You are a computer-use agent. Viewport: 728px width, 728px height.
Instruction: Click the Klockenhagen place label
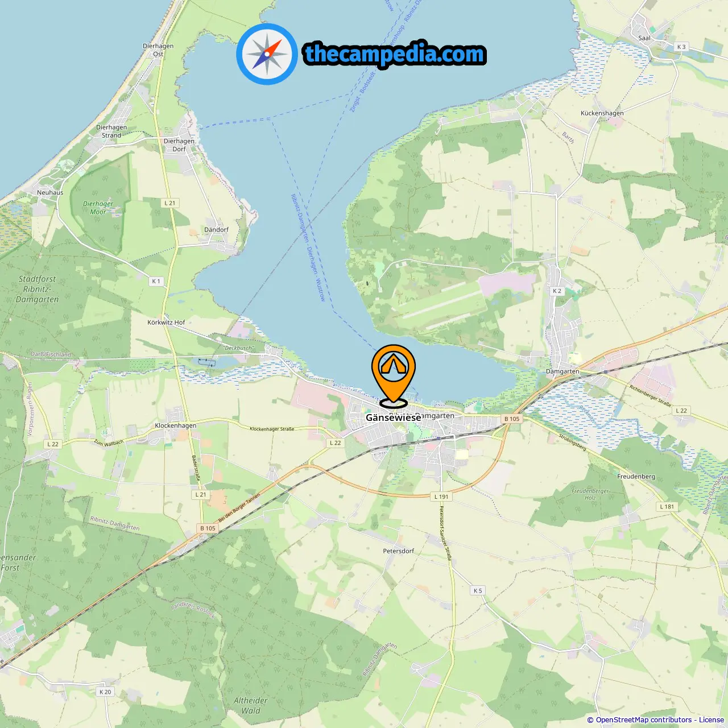click(175, 425)
